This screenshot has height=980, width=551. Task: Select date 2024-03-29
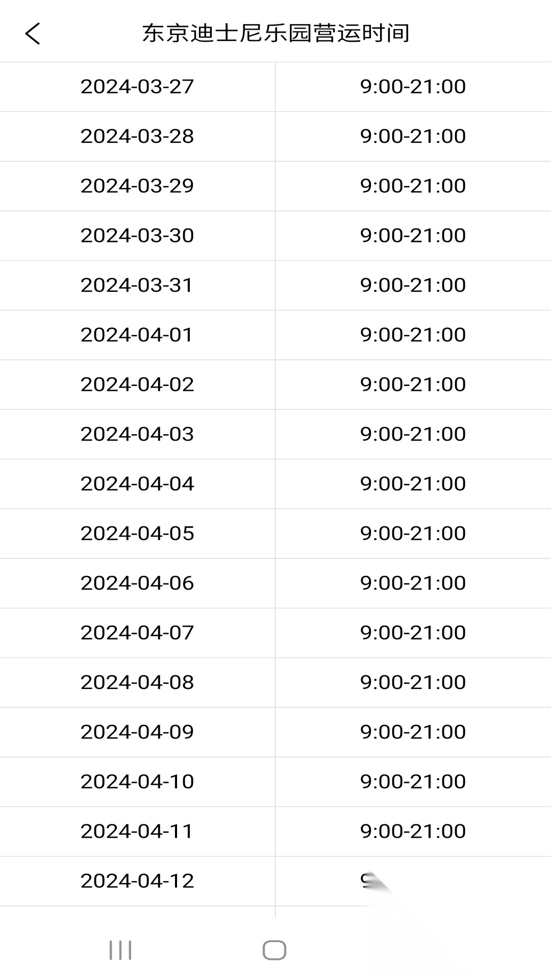[137, 186]
